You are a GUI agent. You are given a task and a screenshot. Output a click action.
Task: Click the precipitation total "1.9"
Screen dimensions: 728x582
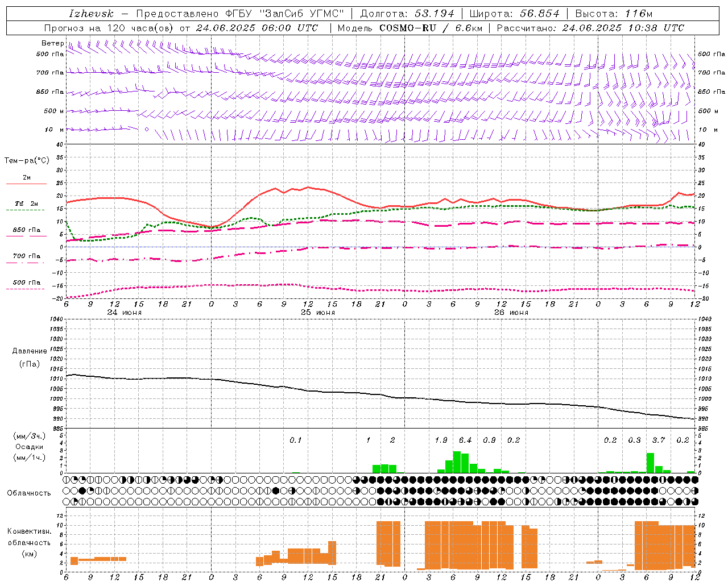pyautogui.click(x=441, y=440)
